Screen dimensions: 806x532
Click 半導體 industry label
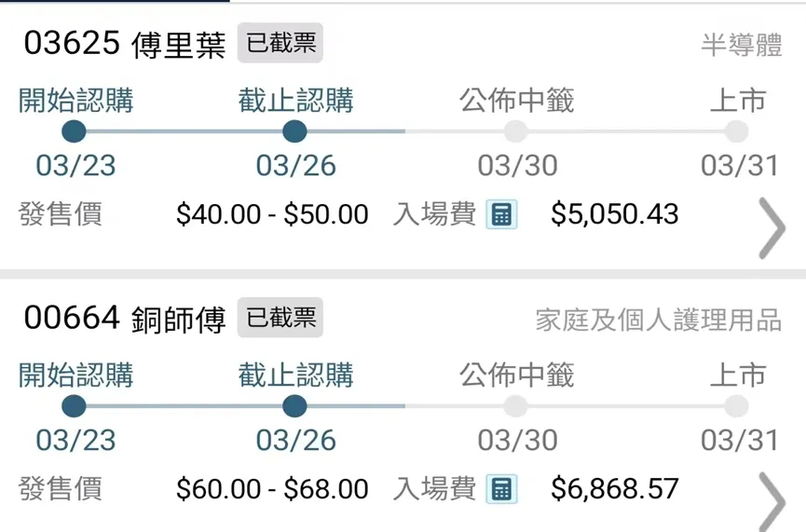pos(741,45)
